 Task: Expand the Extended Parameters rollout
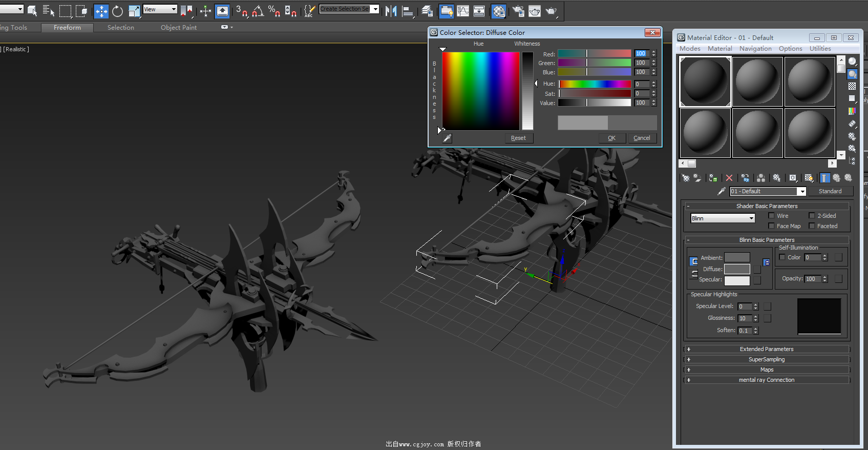[x=767, y=349]
